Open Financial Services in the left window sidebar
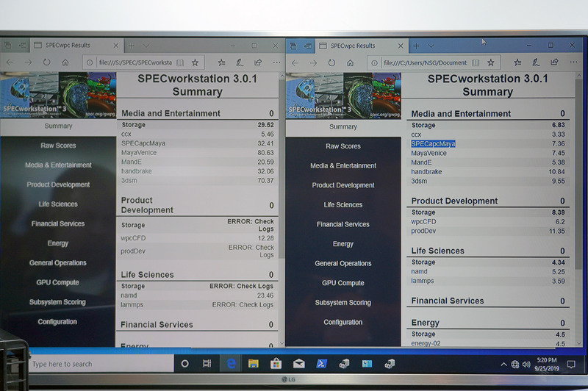The height and width of the screenshot is (391, 588). pos(58,223)
